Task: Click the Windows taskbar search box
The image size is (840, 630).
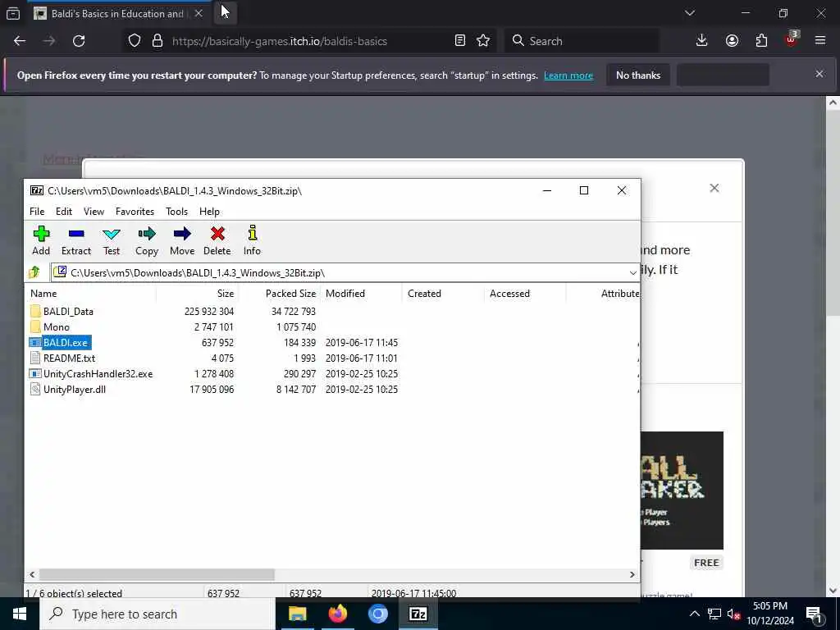Action: pos(157,614)
